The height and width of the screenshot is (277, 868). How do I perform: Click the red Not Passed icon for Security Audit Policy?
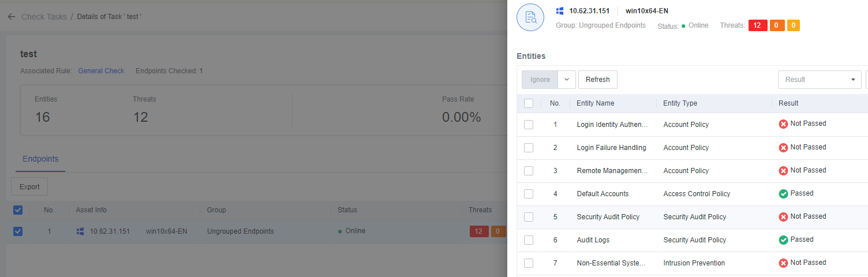tap(783, 217)
